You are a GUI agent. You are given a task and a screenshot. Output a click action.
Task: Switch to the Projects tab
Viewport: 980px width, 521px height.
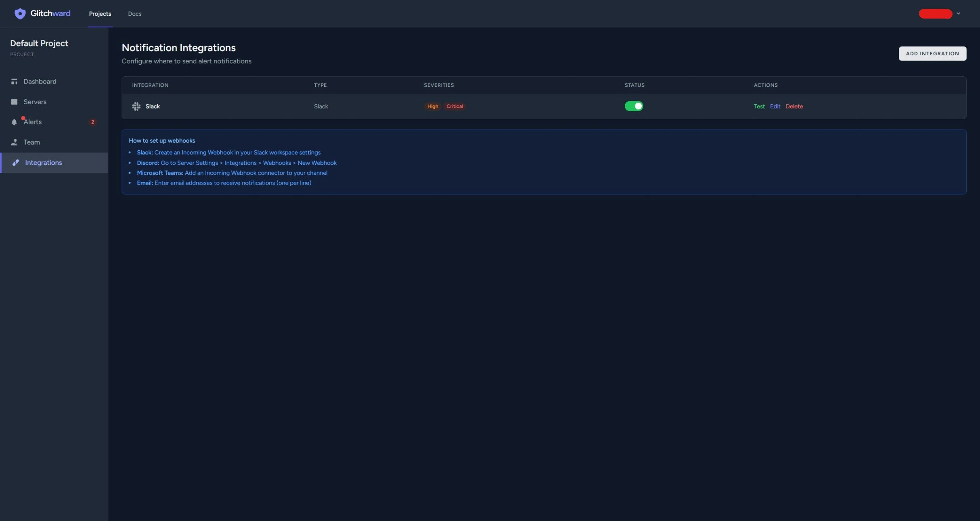[100, 14]
